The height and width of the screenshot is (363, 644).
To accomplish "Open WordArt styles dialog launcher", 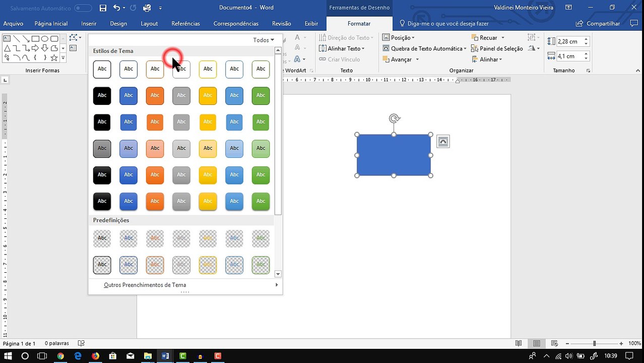I will [x=311, y=71].
